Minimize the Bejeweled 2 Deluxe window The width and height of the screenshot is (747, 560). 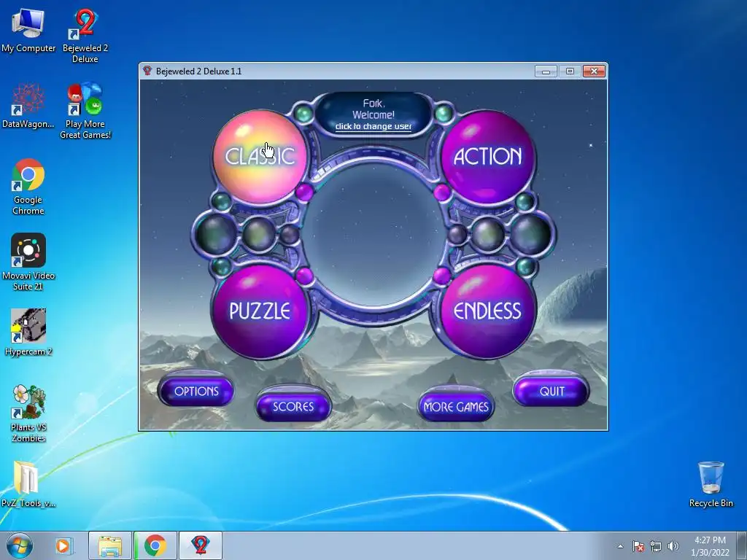point(546,71)
